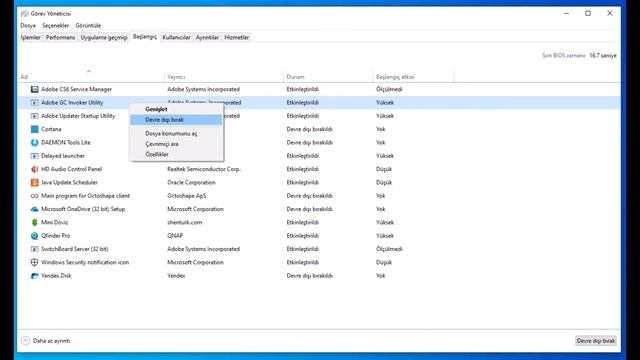
Task: Select the Cortana entry name
Action: (x=51, y=129)
